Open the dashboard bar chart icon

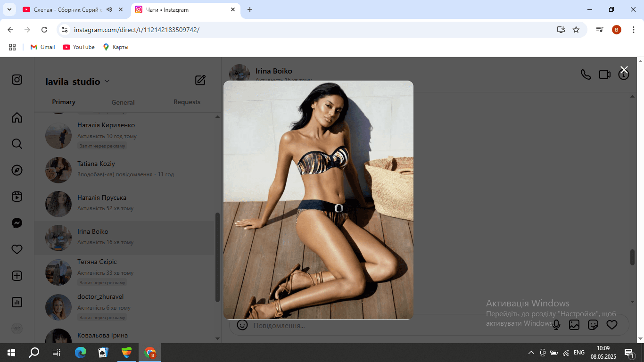[17, 302]
